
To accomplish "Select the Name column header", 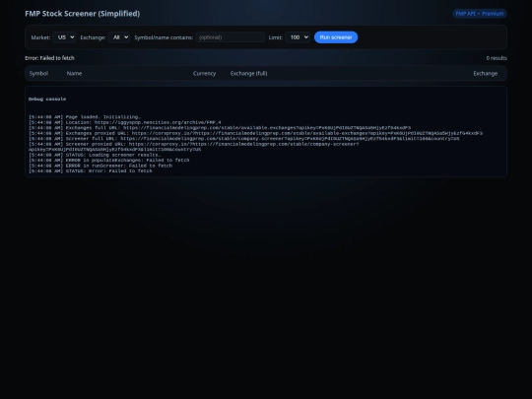I will (74, 73).
